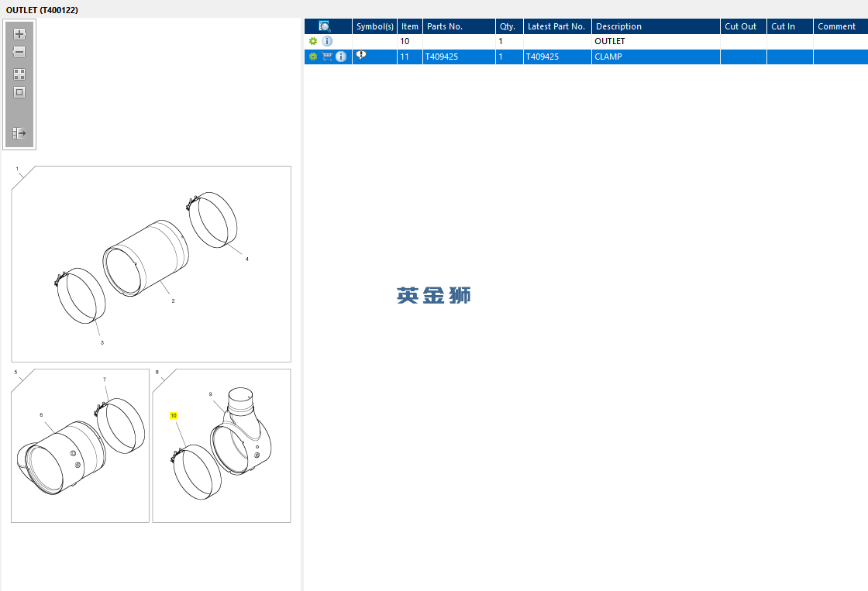The width and height of the screenshot is (868, 591).
Task: Zoom out of the parts diagram
Action: [19, 52]
